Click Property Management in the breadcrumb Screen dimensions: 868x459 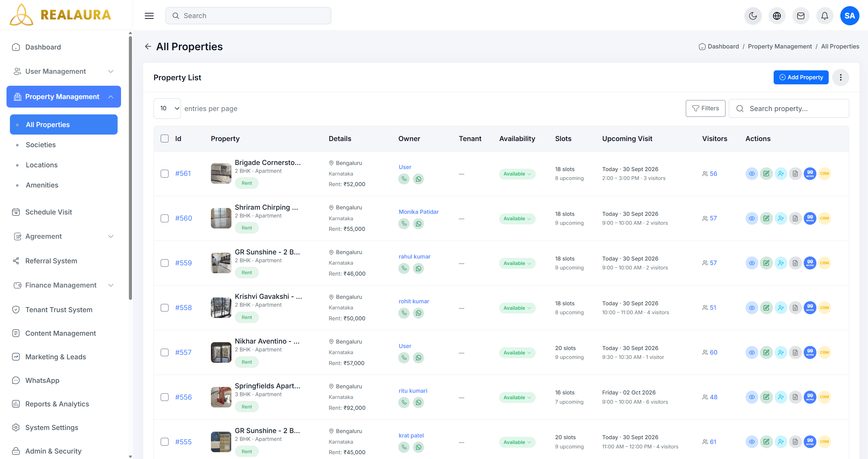coord(779,46)
